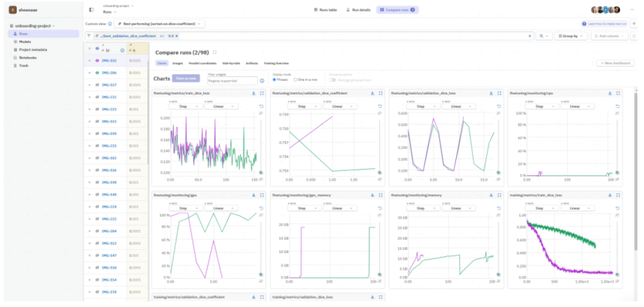Select One in a row display mode

pyautogui.click(x=296, y=80)
